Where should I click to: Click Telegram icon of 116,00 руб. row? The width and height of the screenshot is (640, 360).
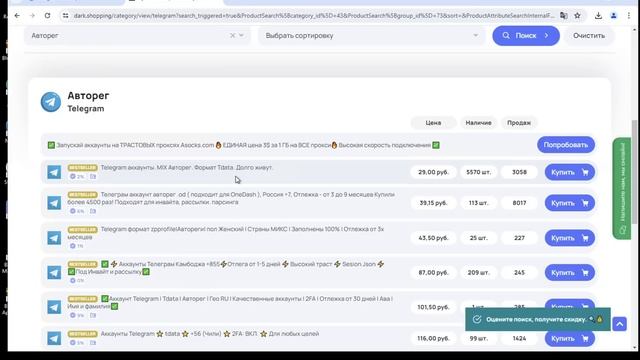point(54,338)
